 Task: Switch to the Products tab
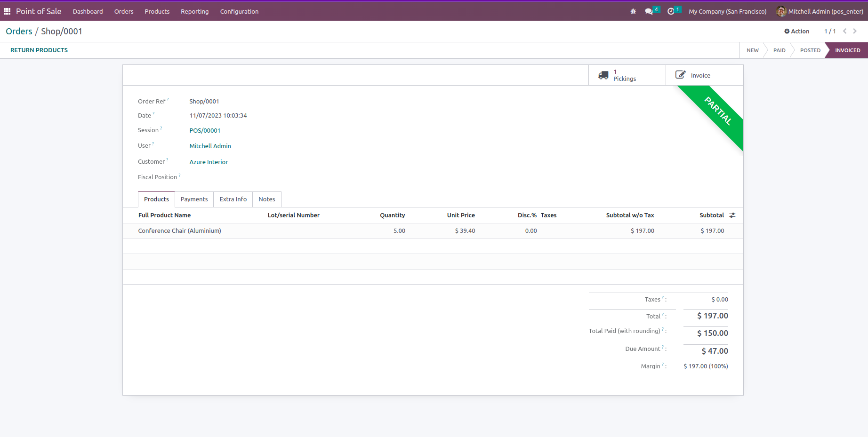[x=156, y=199]
